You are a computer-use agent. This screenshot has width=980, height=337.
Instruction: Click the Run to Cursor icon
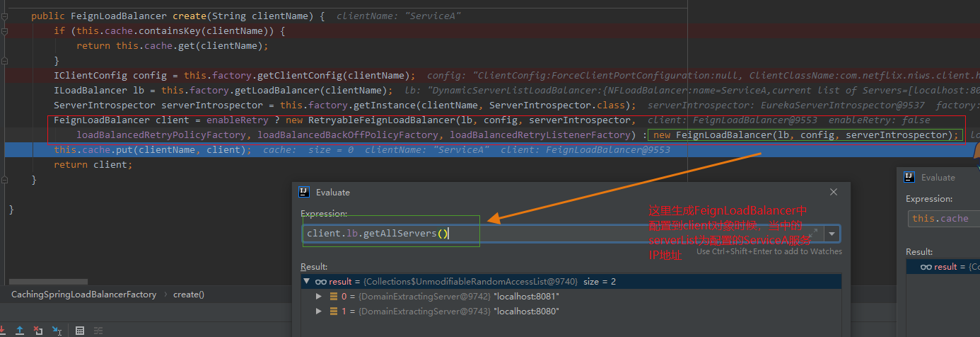coord(56,330)
